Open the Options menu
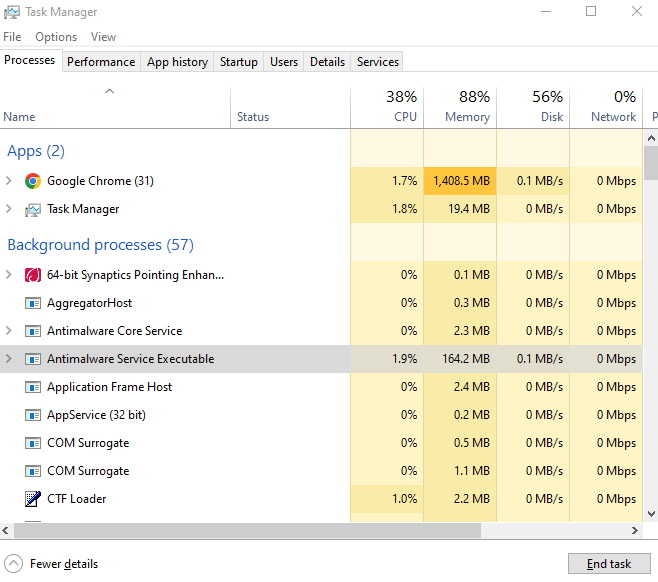 pyautogui.click(x=56, y=37)
